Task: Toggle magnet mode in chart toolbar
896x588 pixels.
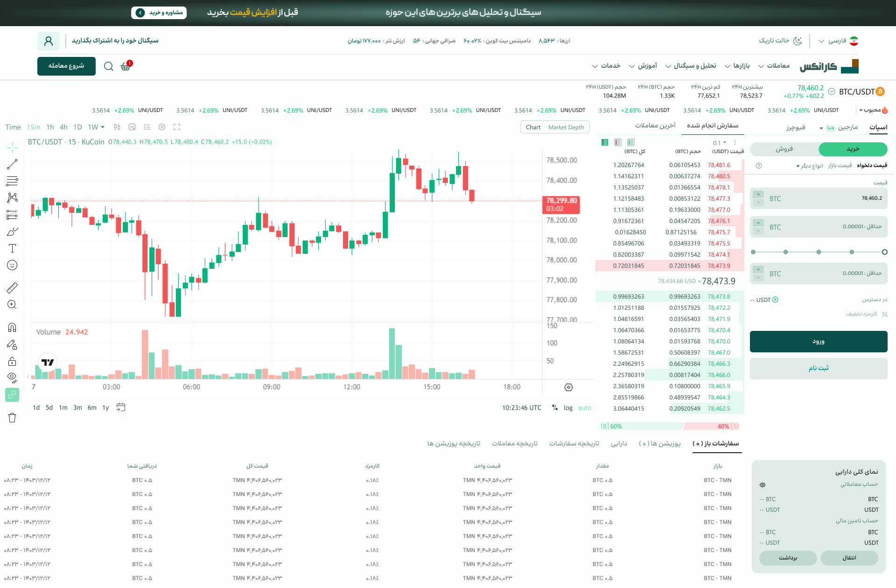Action: tap(12, 327)
